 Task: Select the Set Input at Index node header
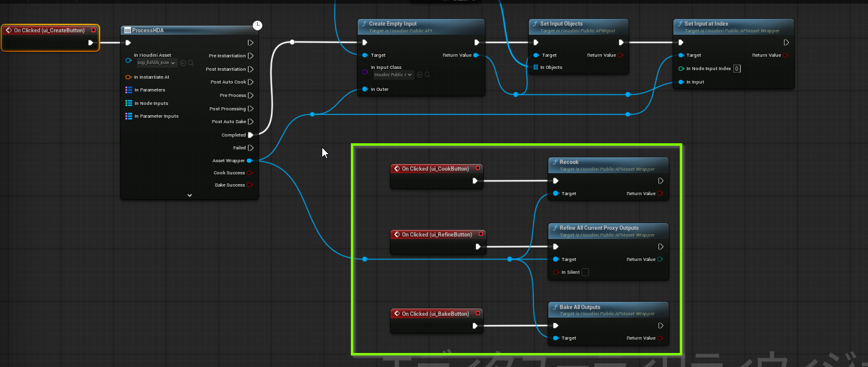click(x=706, y=24)
